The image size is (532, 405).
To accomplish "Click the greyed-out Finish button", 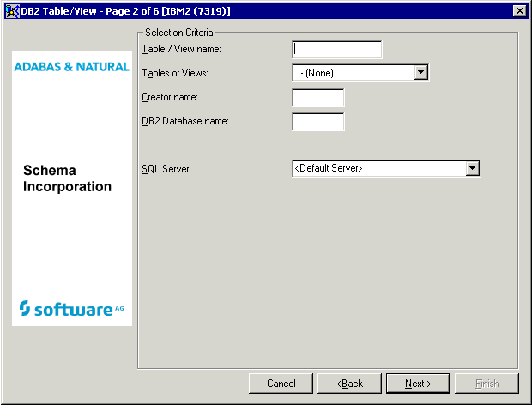I will click(487, 383).
